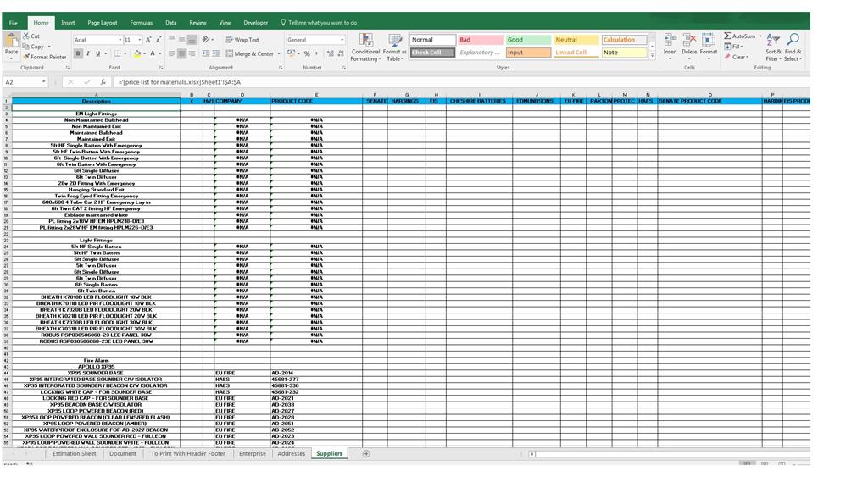
Task: Add a new sheet with plus button
Action: point(366,454)
